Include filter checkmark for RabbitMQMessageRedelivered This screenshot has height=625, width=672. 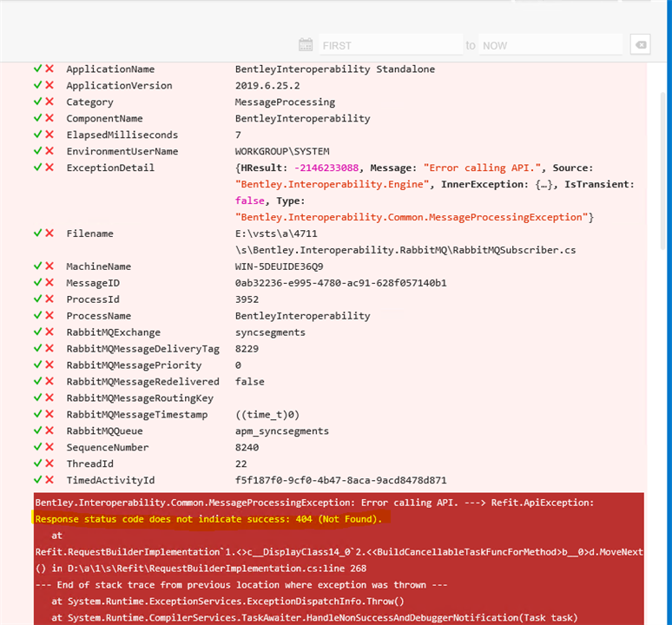37,381
